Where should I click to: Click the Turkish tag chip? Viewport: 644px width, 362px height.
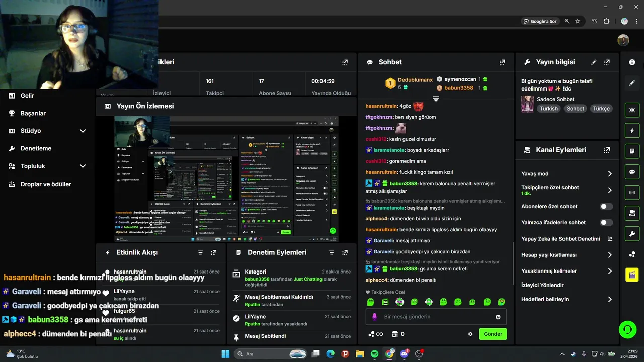click(549, 109)
